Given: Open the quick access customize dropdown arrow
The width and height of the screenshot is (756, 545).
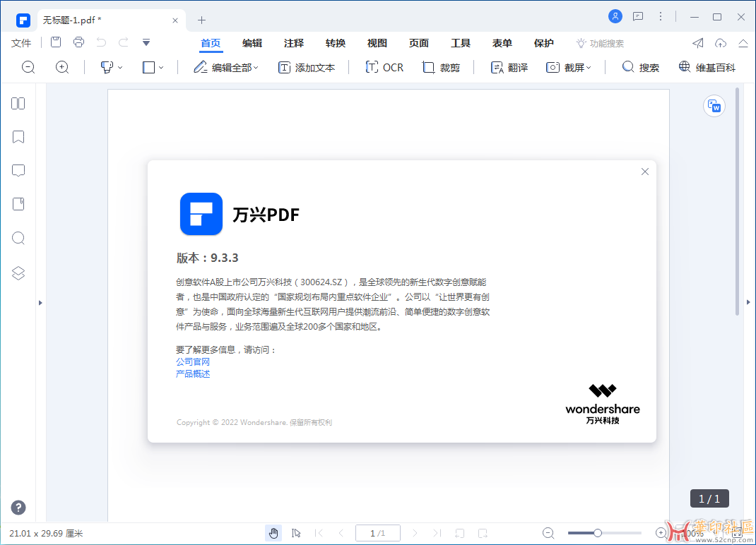Looking at the screenshot, I should pos(146,42).
